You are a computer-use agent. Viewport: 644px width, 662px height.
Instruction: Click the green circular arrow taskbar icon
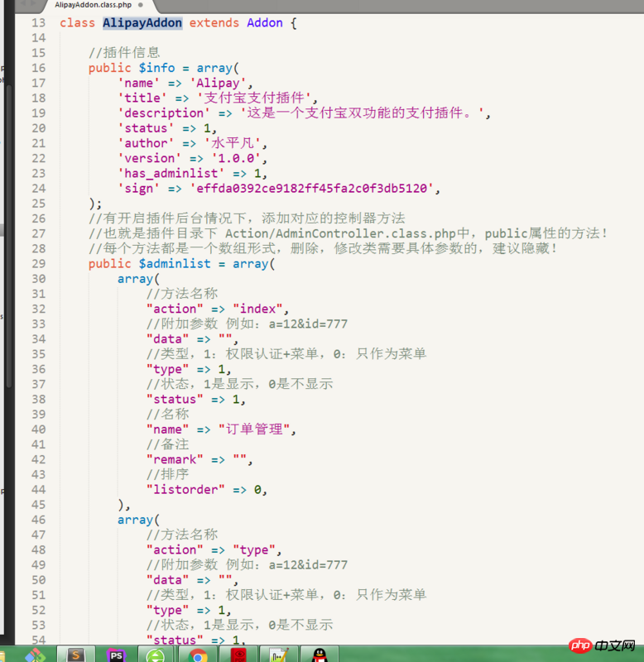(x=156, y=655)
